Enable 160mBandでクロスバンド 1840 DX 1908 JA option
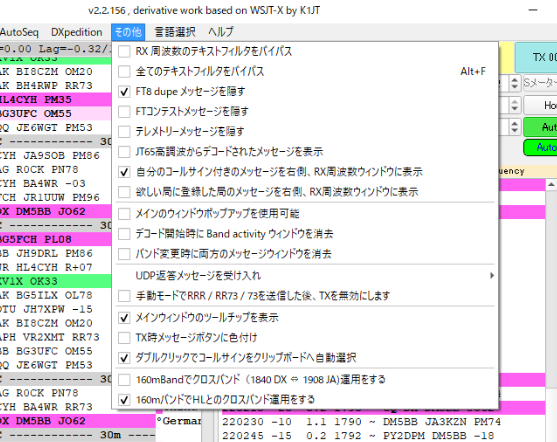557x442 pixels. pyautogui.click(x=124, y=380)
